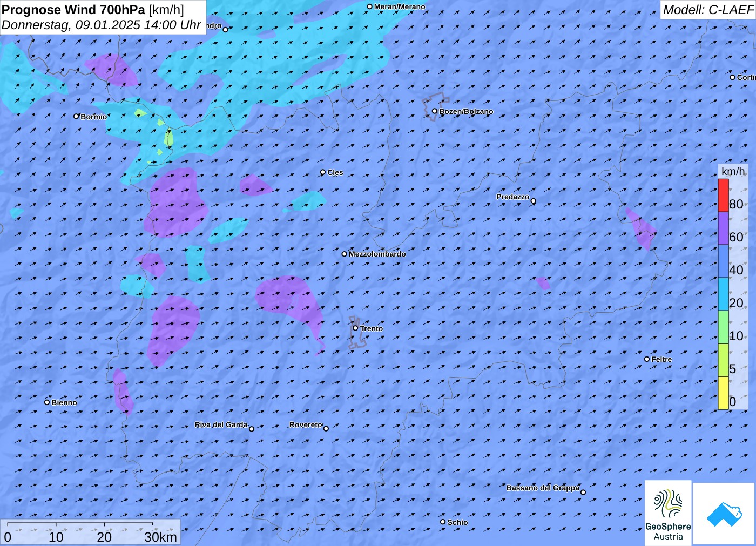
Task: Click the 'Riva del Garda' map label
Action: (x=221, y=425)
